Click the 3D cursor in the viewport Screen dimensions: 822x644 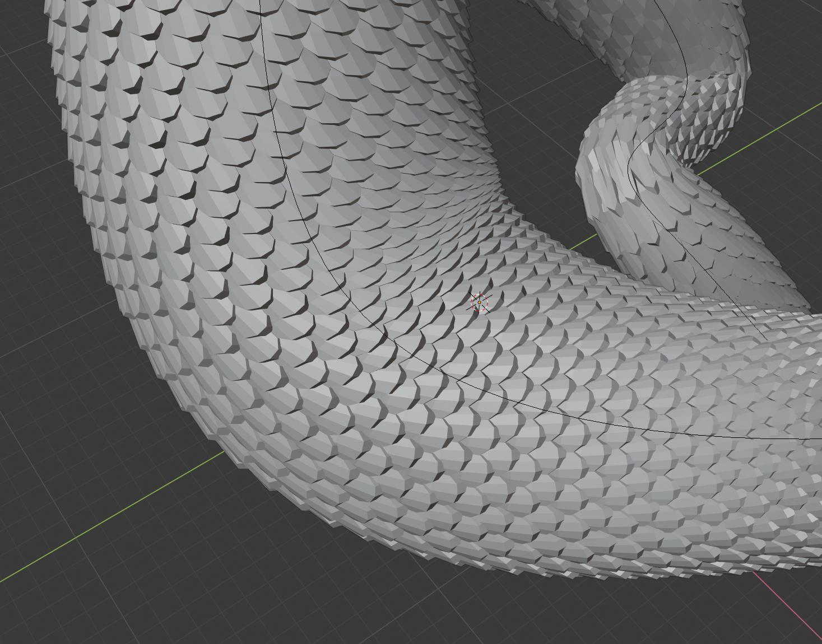tap(479, 303)
